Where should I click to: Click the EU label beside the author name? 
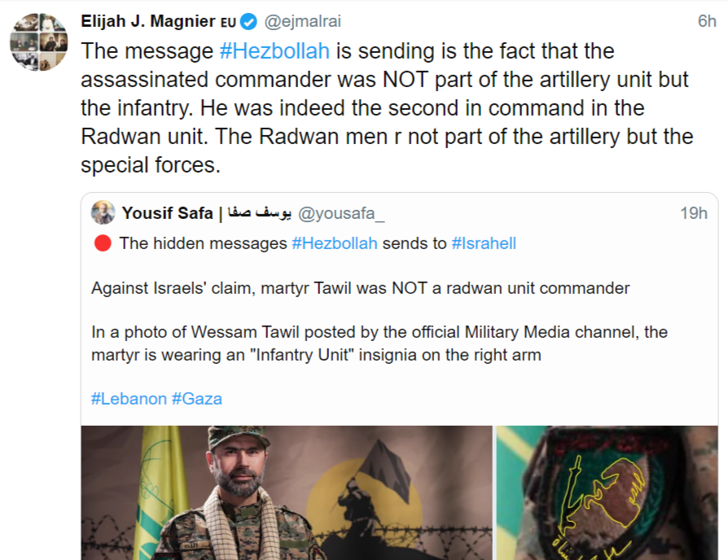pos(229,23)
